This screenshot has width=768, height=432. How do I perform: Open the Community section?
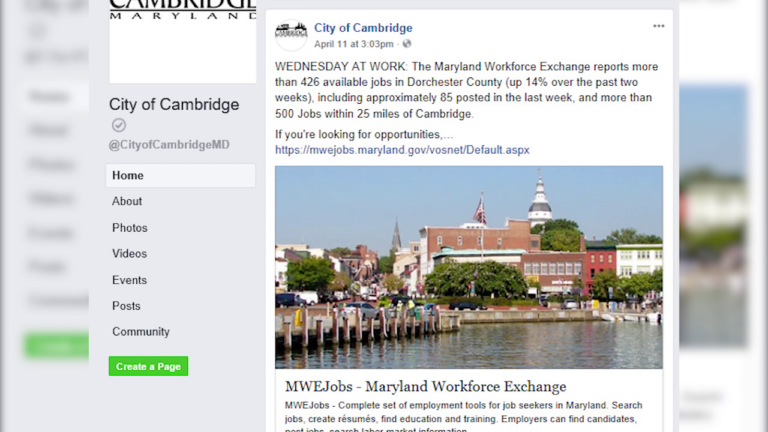pos(141,332)
